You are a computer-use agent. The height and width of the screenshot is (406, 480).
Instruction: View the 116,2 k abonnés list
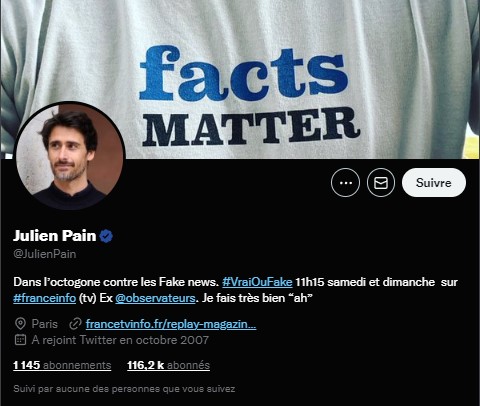click(x=168, y=365)
